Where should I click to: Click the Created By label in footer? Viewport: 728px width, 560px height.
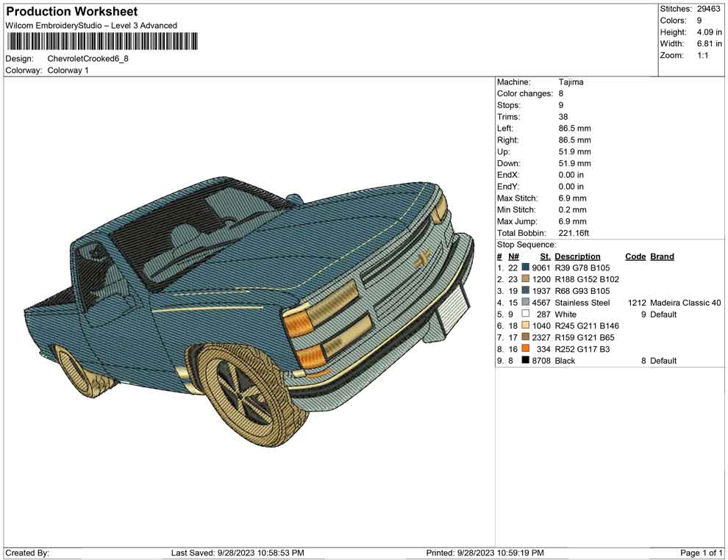pos(27,553)
